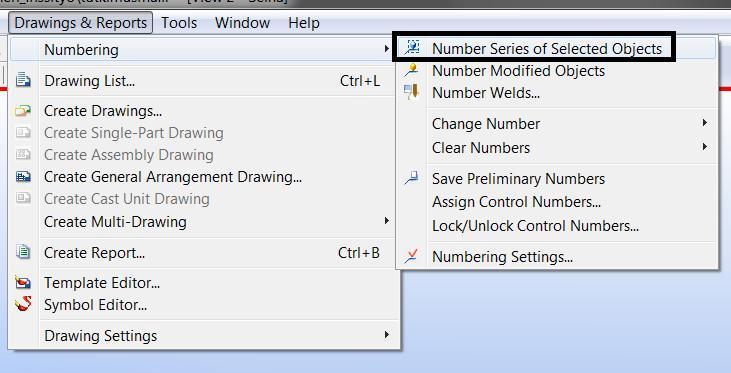Click the Number Series of Selected Objects icon
The width and height of the screenshot is (731, 373).
tap(412, 48)
